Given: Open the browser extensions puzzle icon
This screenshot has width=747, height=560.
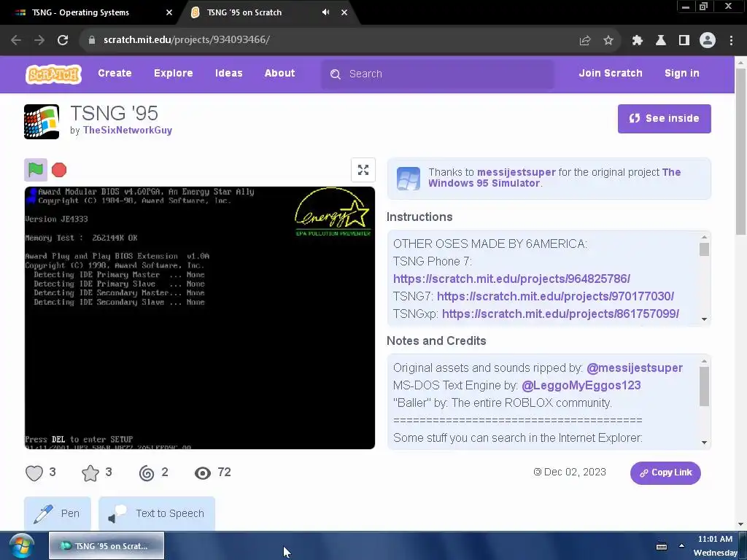Looking at the screenshot, I should [638, 41].
